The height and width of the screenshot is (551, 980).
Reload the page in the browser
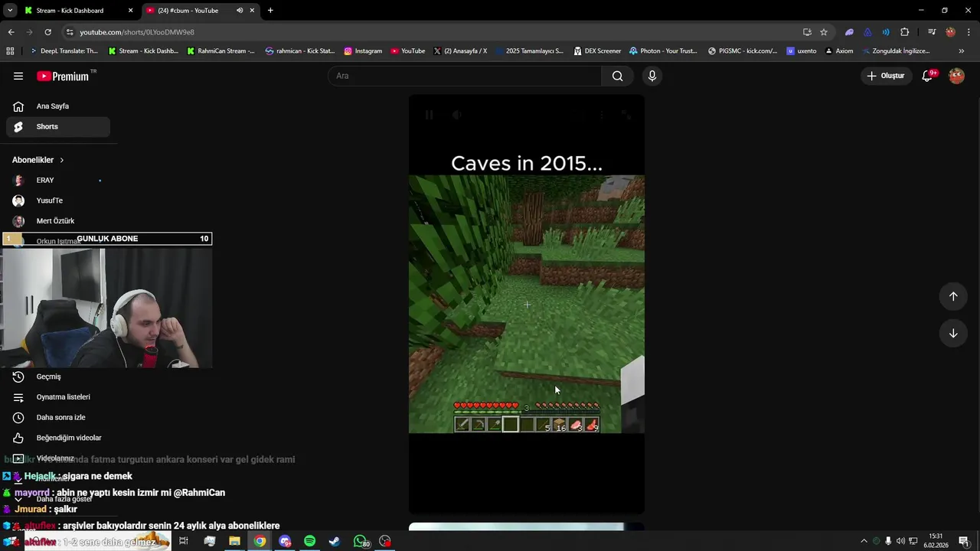click(x=47, y=32)
